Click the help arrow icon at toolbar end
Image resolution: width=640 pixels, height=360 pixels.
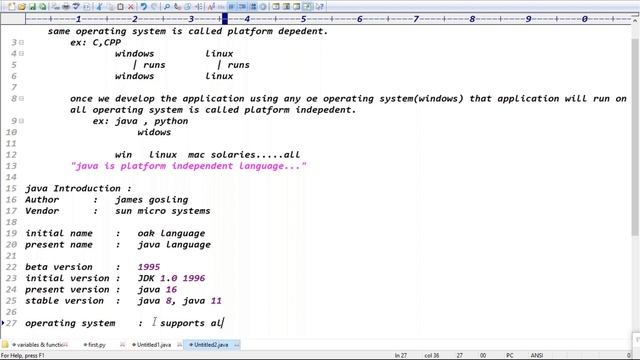320,7
